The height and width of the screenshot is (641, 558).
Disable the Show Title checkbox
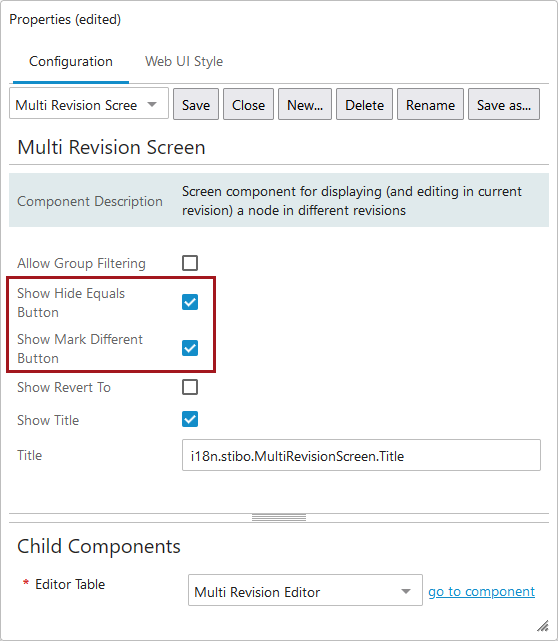[190, 419]
